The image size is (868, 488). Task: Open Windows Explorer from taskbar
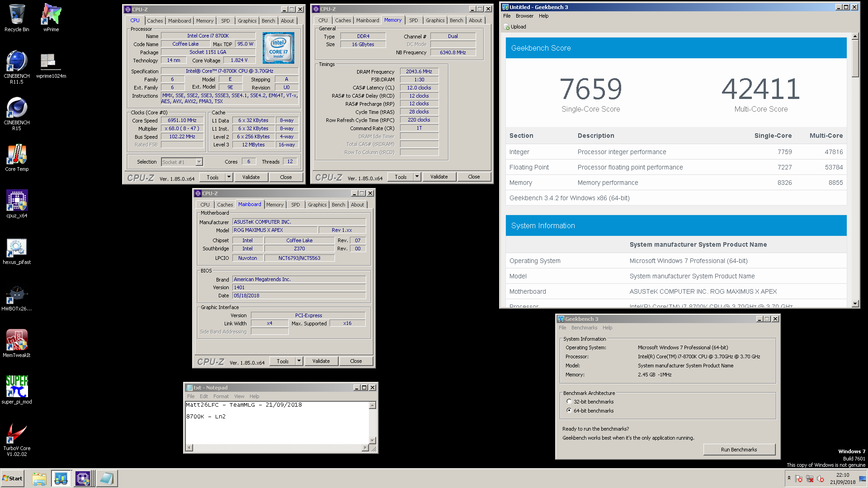[39, 479]
